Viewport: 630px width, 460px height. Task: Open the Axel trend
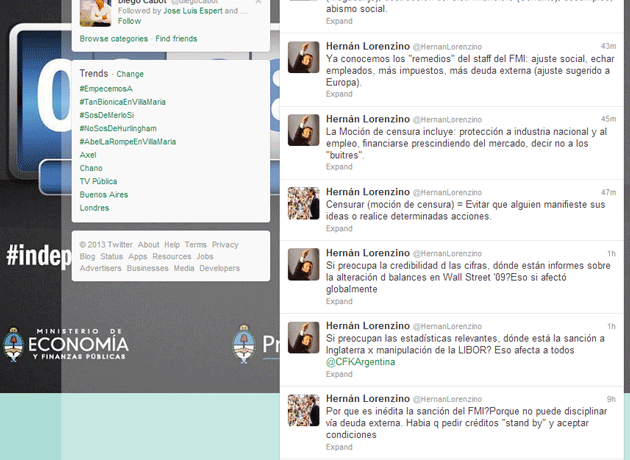tap(88, 155)
